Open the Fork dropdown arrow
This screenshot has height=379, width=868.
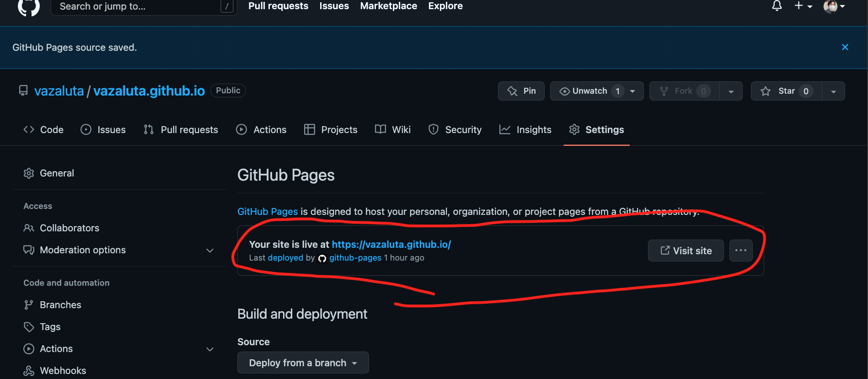pos(731,91)
